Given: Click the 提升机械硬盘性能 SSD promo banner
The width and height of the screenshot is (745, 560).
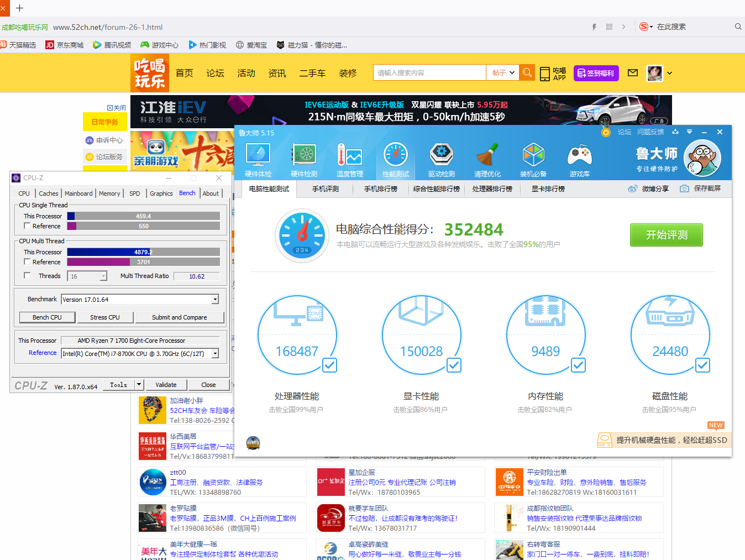Looking at the screenshot, I should [x=664, y=439].
